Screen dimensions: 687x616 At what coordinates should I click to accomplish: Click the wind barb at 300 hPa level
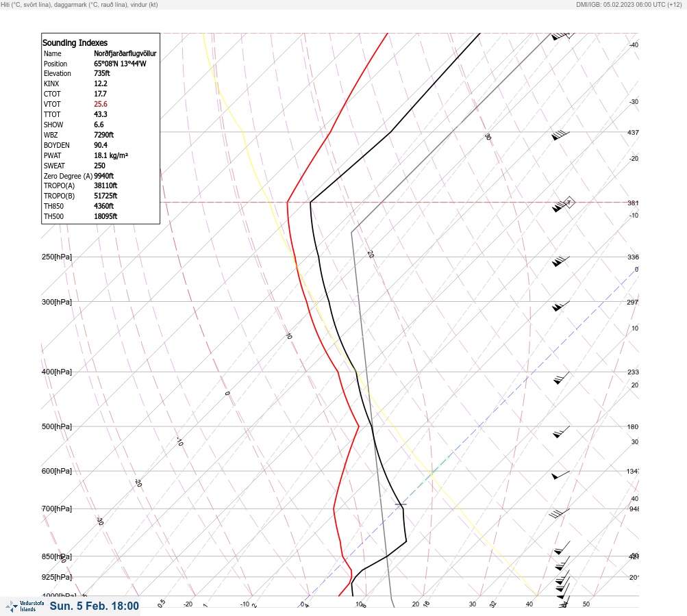[560, 306]
